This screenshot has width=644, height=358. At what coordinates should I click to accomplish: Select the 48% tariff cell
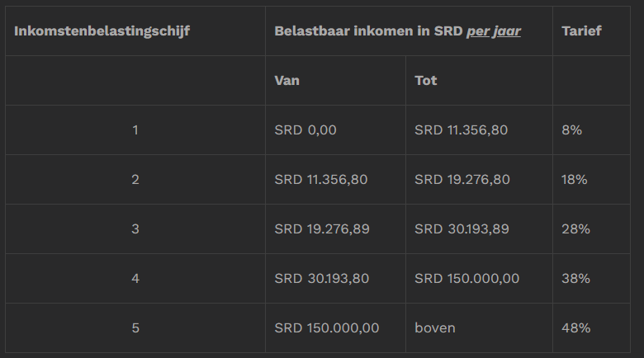coord(575,328)
